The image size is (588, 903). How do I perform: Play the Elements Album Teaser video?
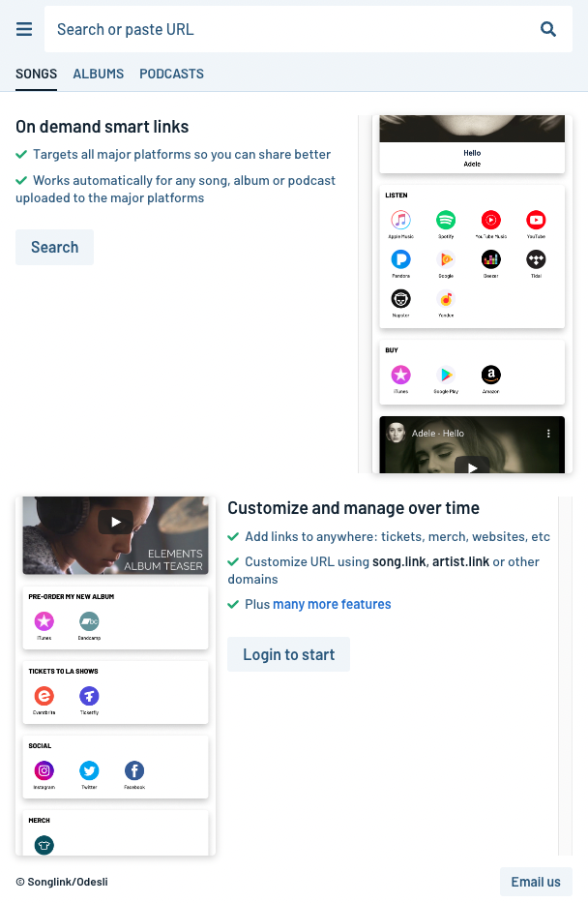[x=115, y=522]
